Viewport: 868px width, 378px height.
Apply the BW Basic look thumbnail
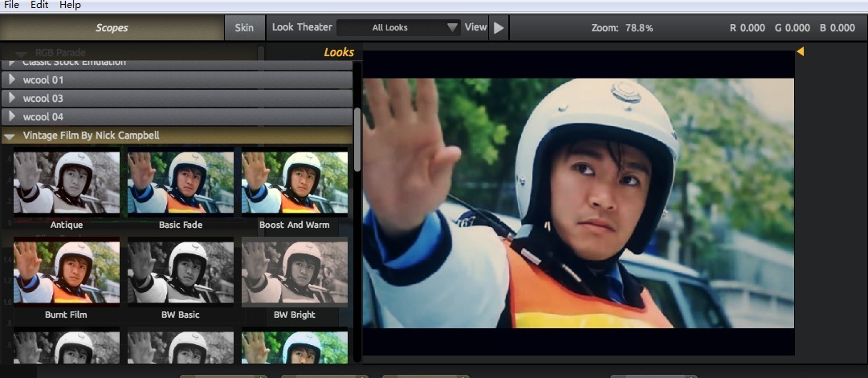[181, 272]
